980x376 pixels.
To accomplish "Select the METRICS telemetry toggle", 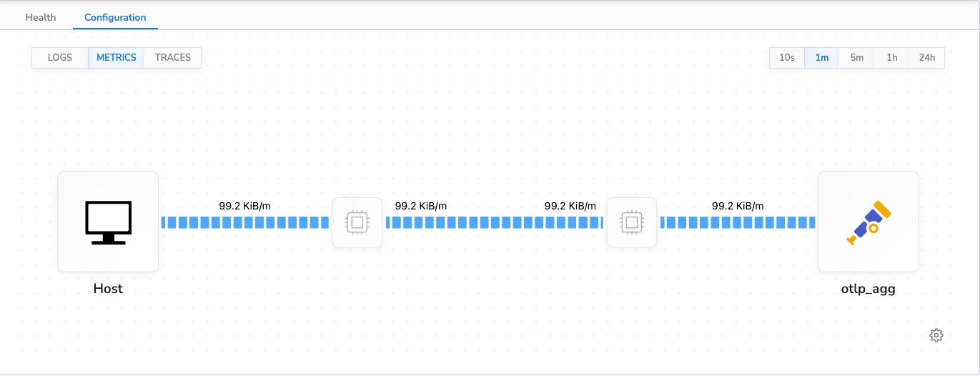I will coord(117,57).
